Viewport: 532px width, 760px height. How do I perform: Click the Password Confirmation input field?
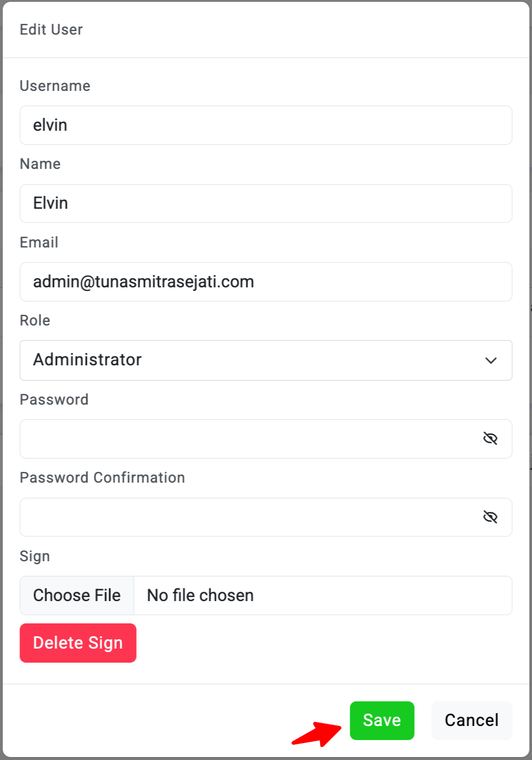tap(246, 517)
